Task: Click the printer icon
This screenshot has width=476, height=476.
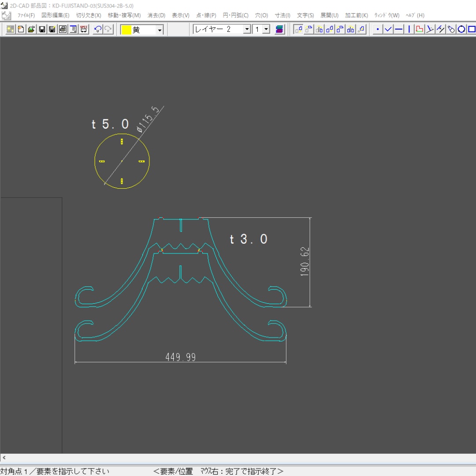Action: point(63,30)
